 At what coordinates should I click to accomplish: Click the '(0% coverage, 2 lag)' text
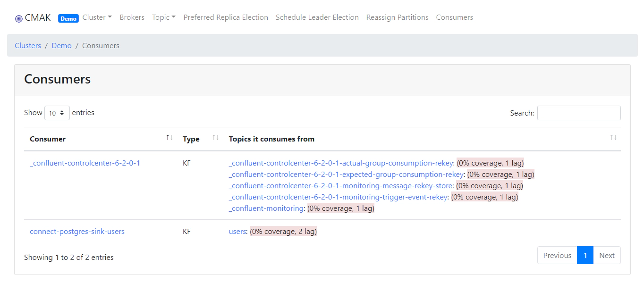pyautogui.click(x=283, y=232)
